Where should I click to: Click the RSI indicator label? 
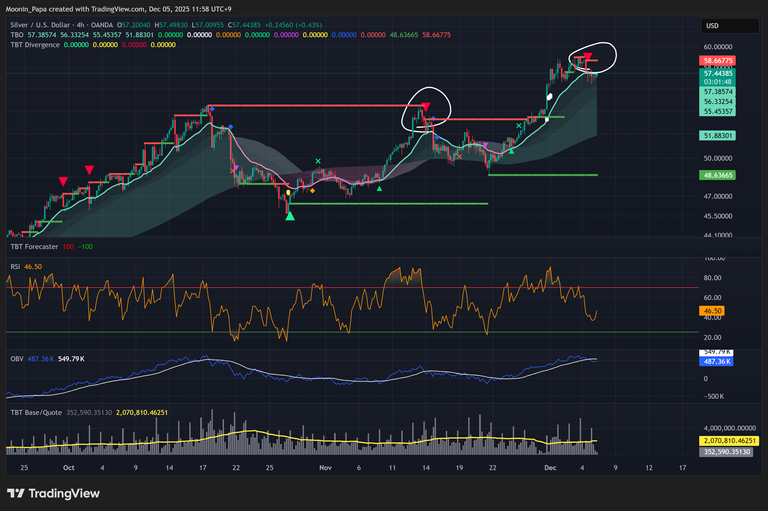click(16, 267)
